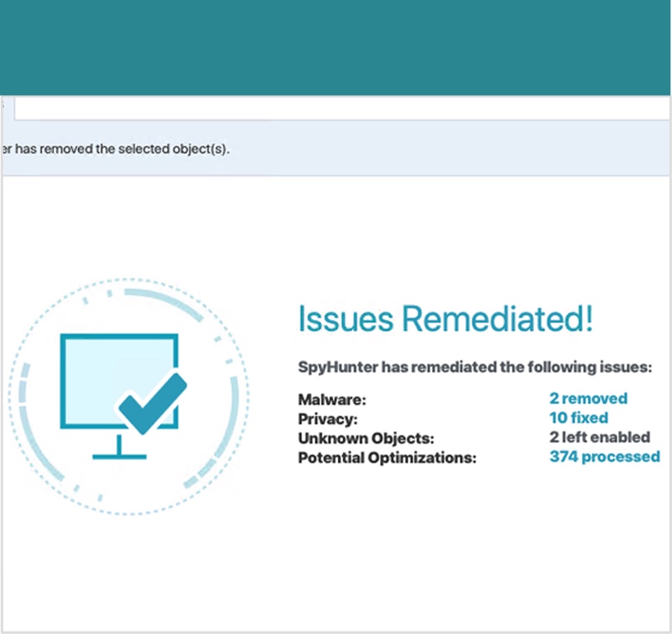Select the 'Privacy:' category label
The height and width of the screenshot is (634, 672).
pos(327,418)
